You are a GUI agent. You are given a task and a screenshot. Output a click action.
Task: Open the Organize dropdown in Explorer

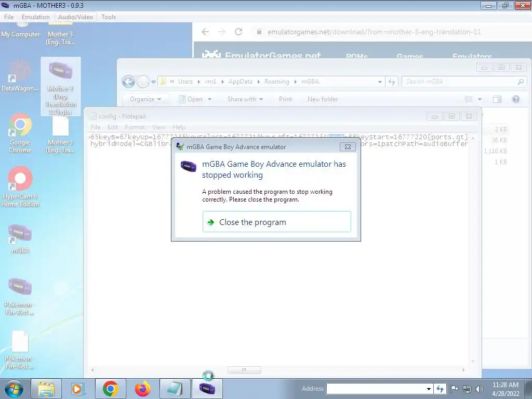145,99
